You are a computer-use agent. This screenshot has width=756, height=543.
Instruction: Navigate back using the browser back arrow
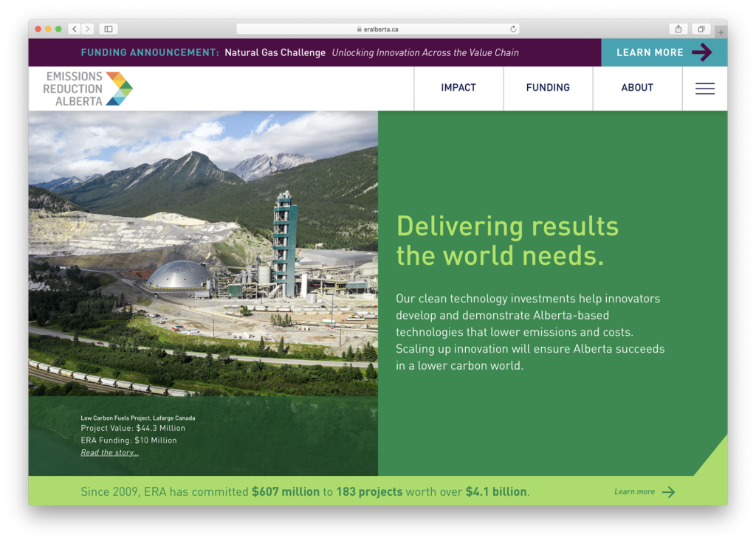74,29
